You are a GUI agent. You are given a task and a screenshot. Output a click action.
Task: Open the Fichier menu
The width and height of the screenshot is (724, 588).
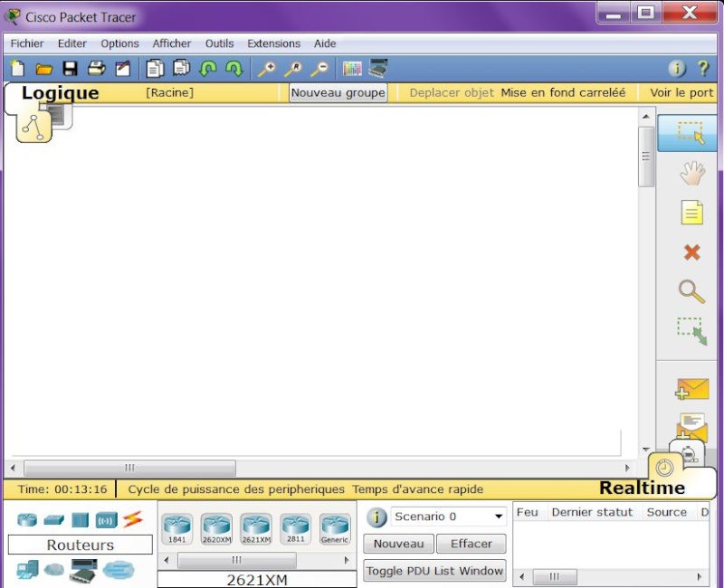(27, 43)
